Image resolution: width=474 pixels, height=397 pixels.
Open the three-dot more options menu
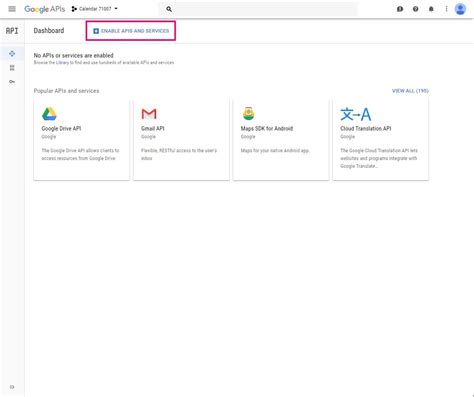pyautogui.click(x=446, y=9)
